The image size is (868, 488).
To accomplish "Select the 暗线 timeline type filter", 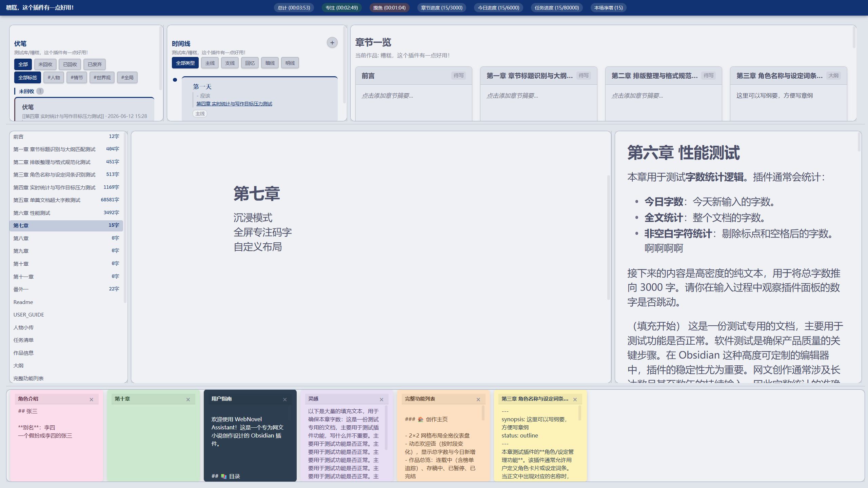I will pos(270,63).
